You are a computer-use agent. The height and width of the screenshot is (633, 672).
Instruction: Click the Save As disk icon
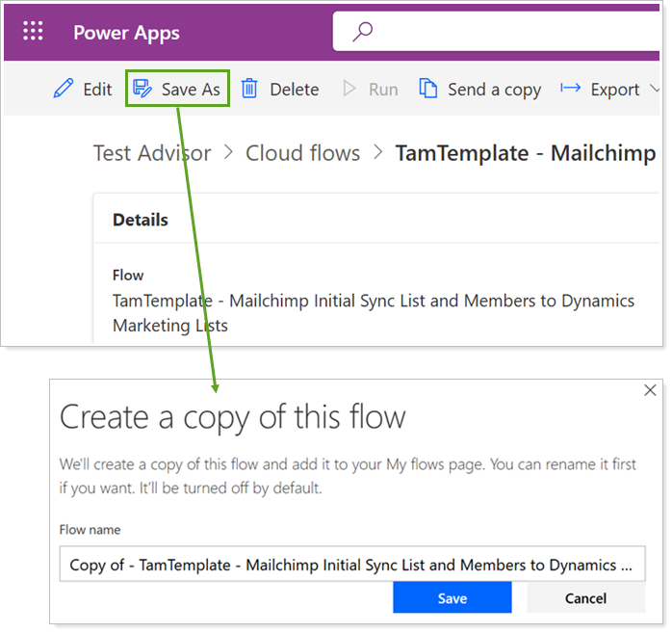(x=142, y=90)
